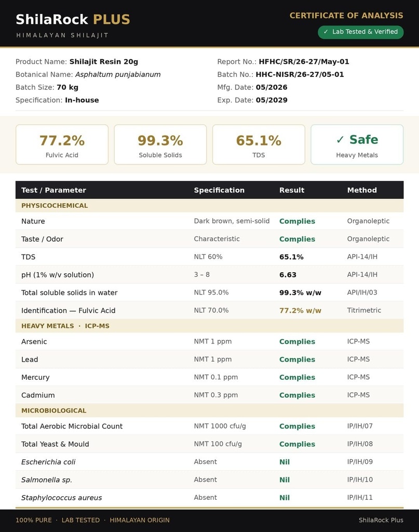Click report number HFHC/SR/26-27/May-01
Screen dimensions: 419x532
coord(304,62)
